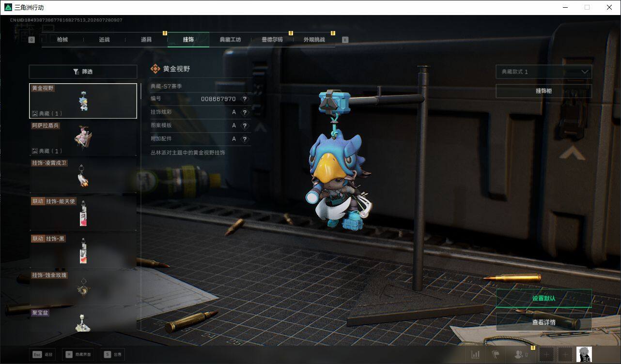Click the 查看详情 button
Screen dimensions: 621x364
543,322
